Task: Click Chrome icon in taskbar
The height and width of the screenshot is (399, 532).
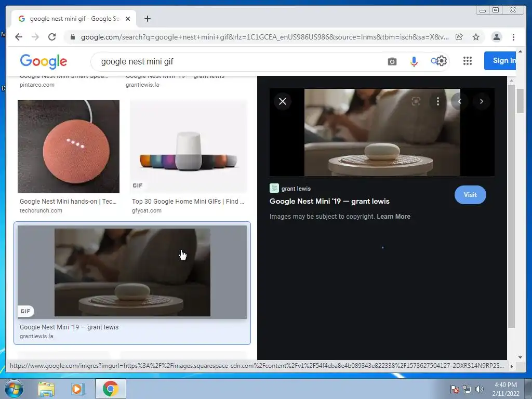Action: [x=110, y=389]
